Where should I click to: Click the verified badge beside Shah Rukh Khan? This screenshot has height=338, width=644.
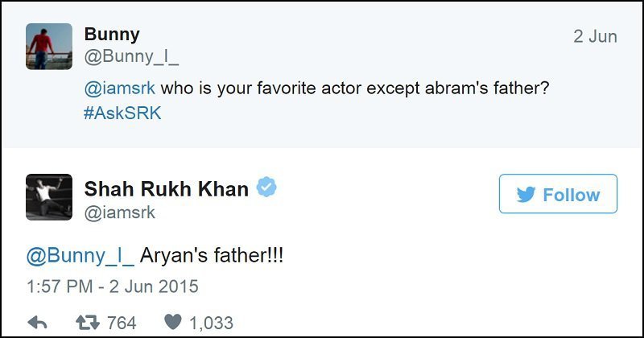pyautogui.click(x=266, y=187)
